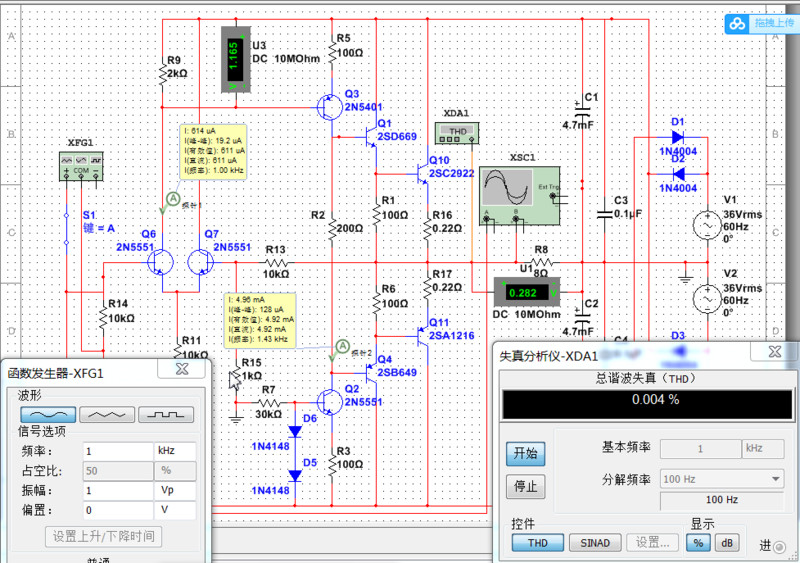This screenshot has width=800, height=563.
Task: Click the 开始 (Start) button
Action: [x=524, y=454]
